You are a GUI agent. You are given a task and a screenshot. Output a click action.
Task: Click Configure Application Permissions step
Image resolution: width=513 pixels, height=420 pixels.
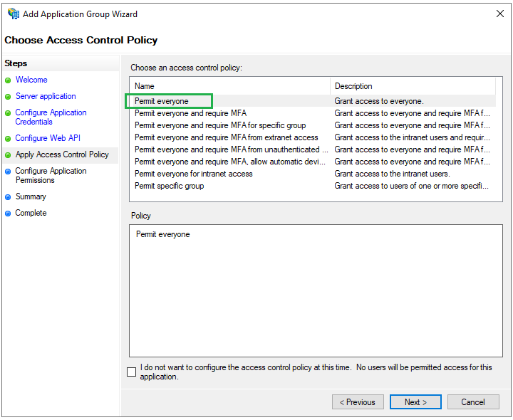coord(51,176)
